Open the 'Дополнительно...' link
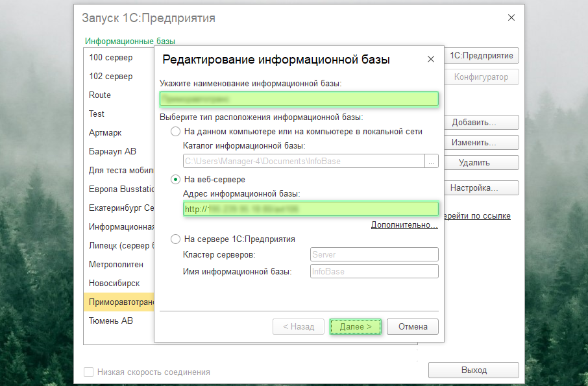The height and width of the screenshot is (386, 588). [404, 225]
